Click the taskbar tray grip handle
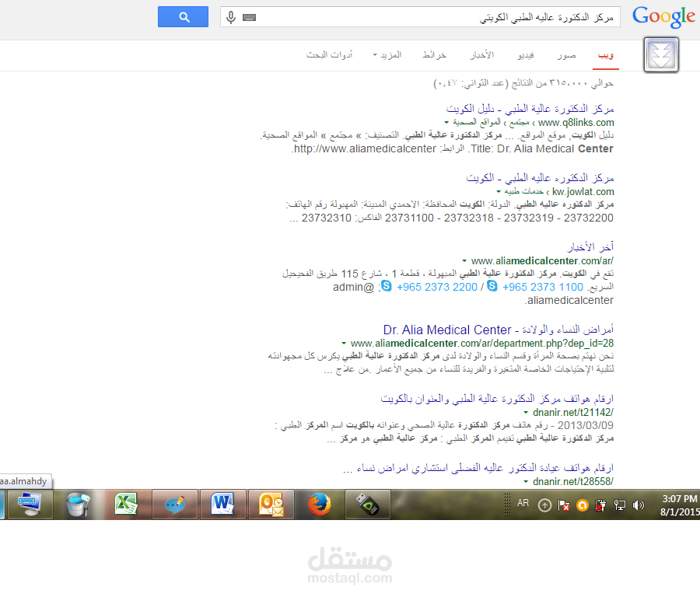The width and height of the screenshot is (700, 597). tap(506, 504)
